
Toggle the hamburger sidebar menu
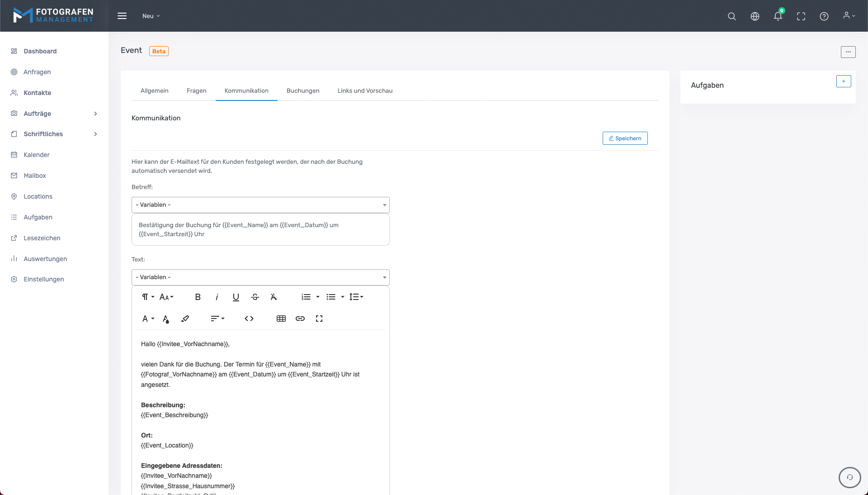(122, 16)
